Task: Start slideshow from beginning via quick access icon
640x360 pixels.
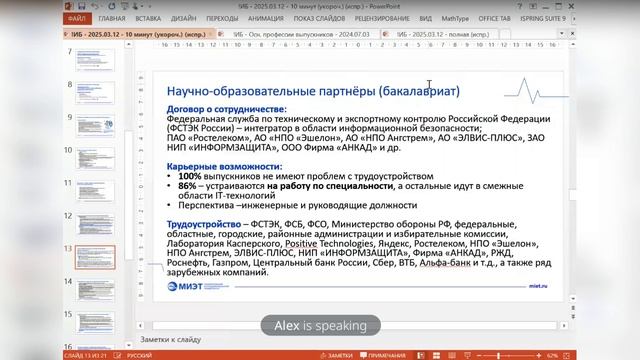Action: [124, 6]
